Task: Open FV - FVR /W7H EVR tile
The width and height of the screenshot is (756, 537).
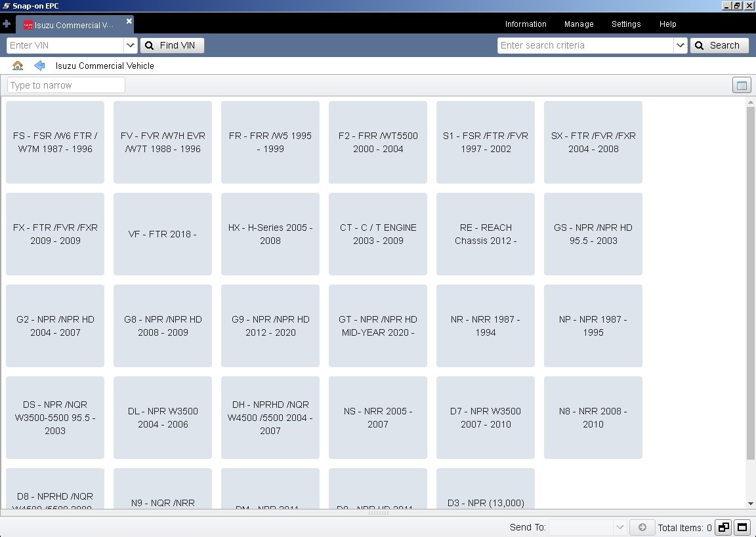Action: tap(163, 142)
